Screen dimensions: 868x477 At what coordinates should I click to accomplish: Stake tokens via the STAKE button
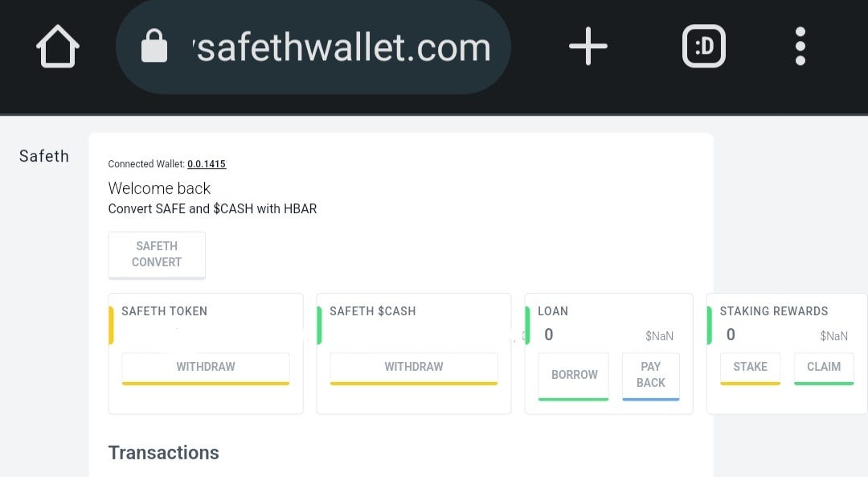[x=750, y=366]
